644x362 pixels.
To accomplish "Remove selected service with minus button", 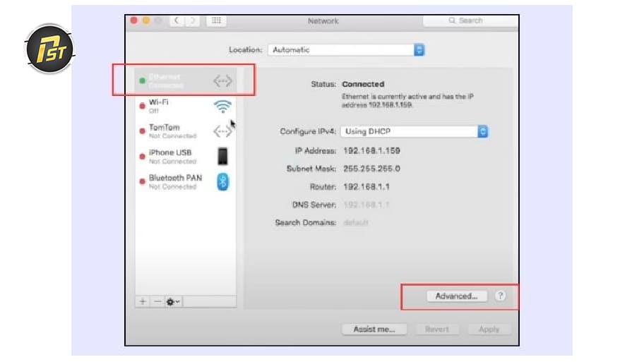I will (x=157, y=302).
